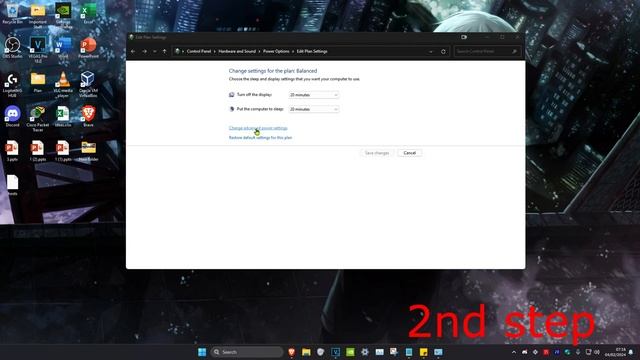Click the taskbar Search box

click(247, 352)
